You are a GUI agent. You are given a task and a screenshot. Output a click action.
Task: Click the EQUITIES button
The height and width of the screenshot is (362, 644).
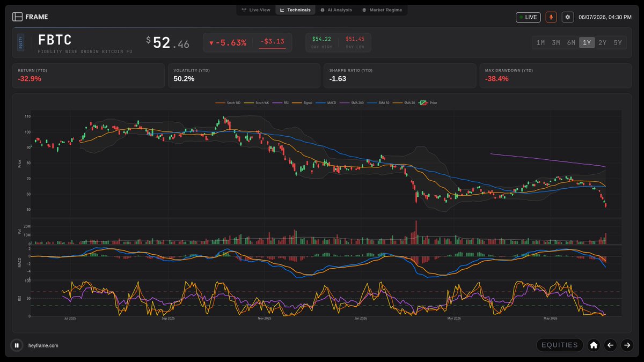[x=560, y=345]
